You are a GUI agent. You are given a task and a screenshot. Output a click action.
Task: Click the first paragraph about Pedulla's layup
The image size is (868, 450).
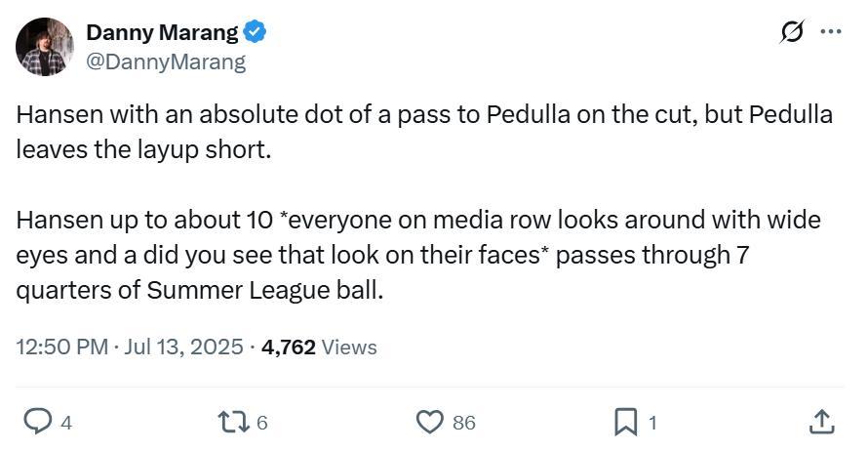tap(424, 131)
